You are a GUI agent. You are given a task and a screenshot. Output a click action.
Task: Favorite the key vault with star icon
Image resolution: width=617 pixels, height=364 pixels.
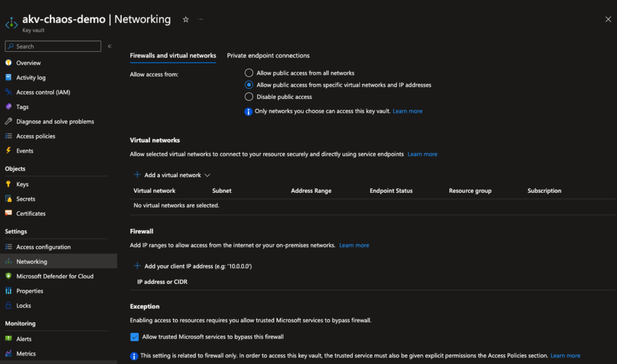coord(186,19)
